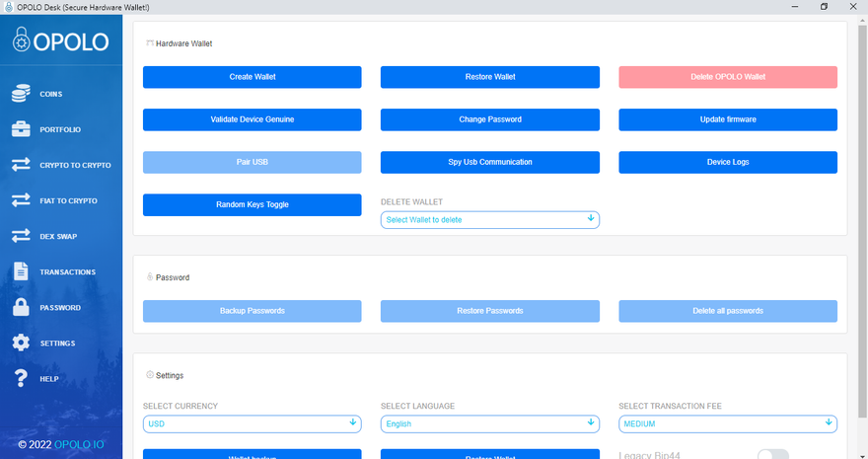The image size is (868, 459).
Task: Click the Validate Device Genuine button
Action: [252, 119]
